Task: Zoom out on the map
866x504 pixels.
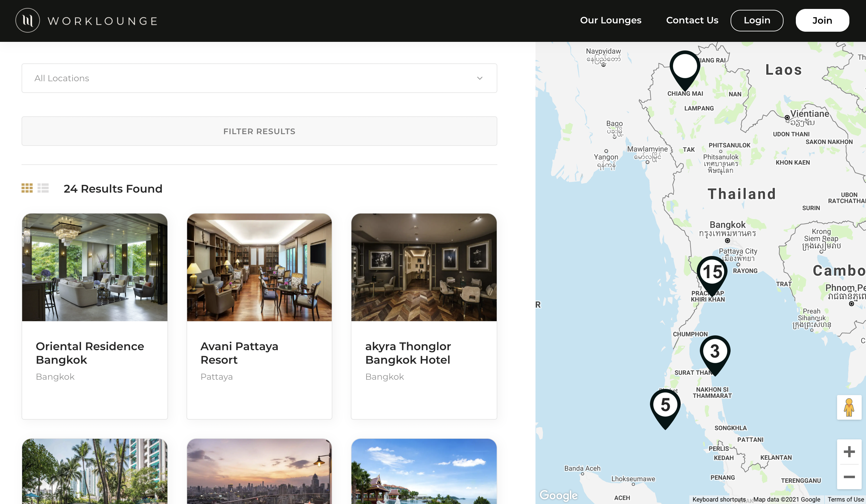Action: click(849, 477)
